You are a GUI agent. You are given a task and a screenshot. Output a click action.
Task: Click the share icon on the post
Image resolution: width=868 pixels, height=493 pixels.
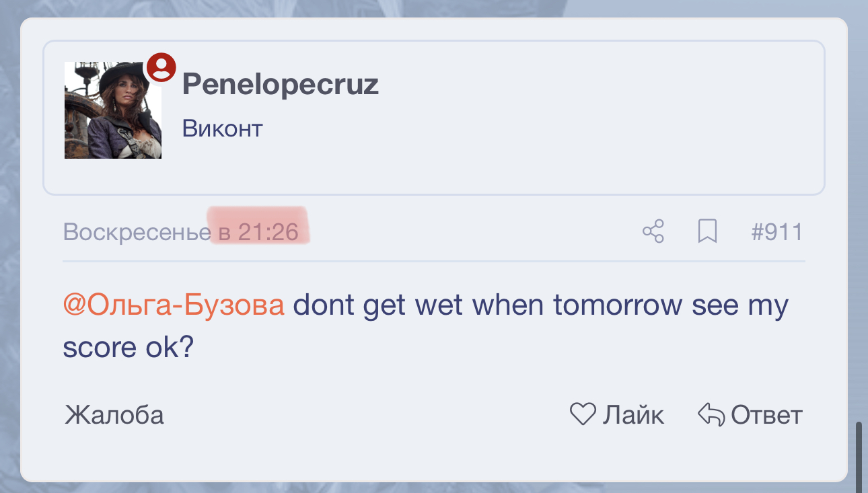point(653,232)
